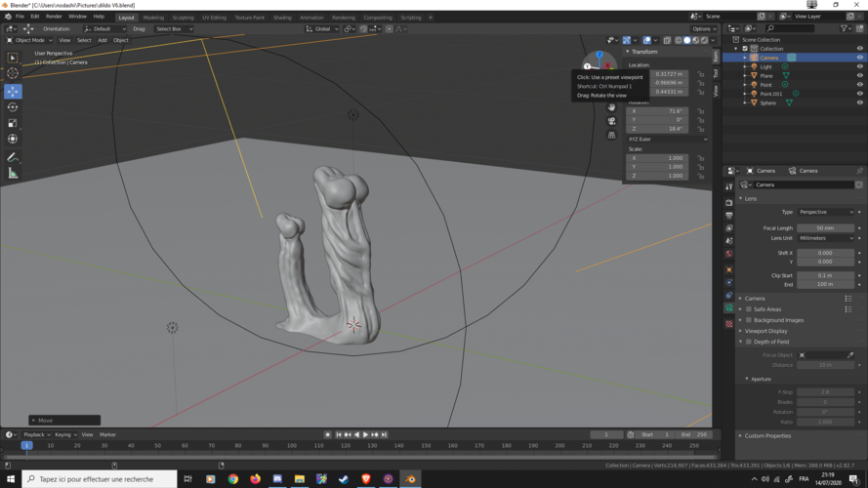The width and height of the screenshot is (868, 488).
Task: Pick the Annotate pencil tool
Action: [13, 157]
